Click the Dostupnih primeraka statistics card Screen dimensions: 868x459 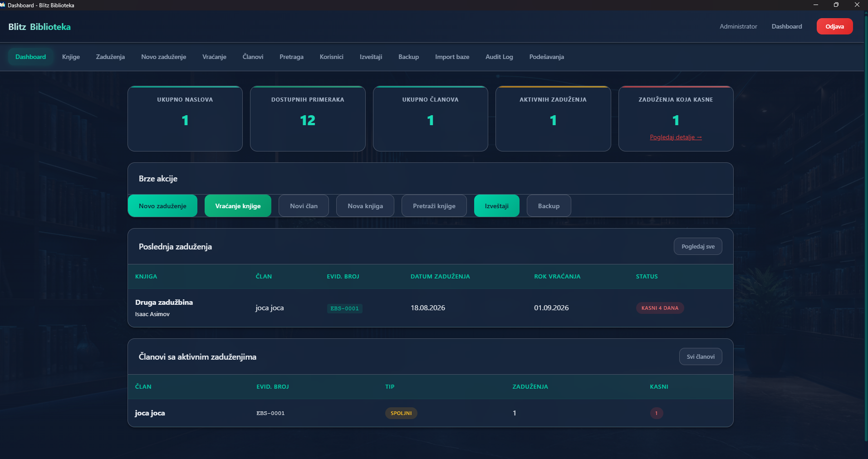click(x=308, y=118)
